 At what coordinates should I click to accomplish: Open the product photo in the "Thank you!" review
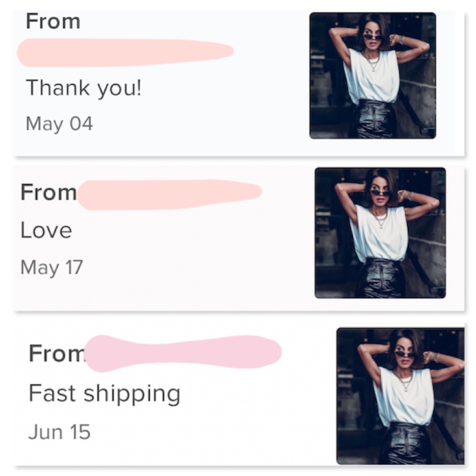tap(372, 75)
